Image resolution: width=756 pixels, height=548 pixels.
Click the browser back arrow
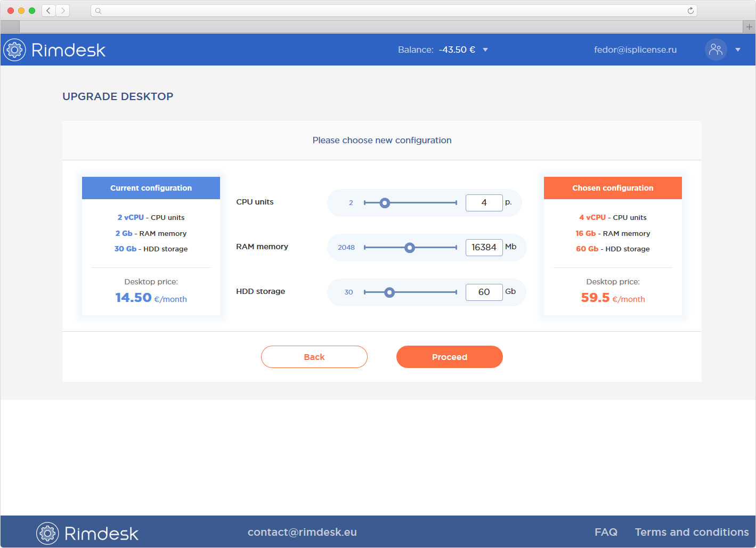click(x=48, y=11)
